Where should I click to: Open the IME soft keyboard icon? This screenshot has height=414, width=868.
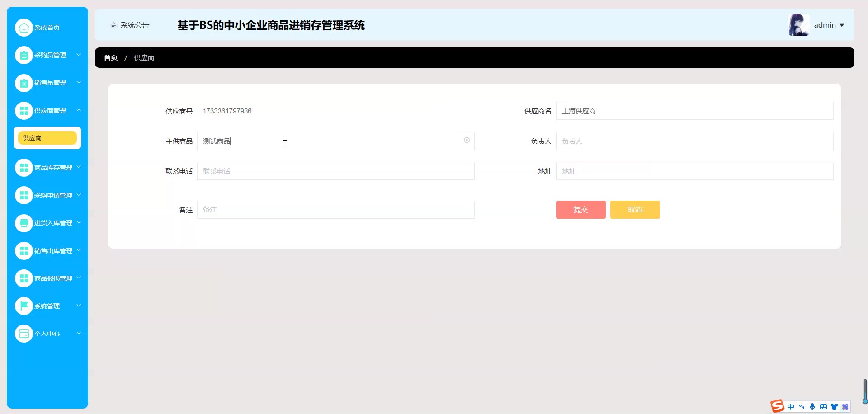click(x=823, y=407)
